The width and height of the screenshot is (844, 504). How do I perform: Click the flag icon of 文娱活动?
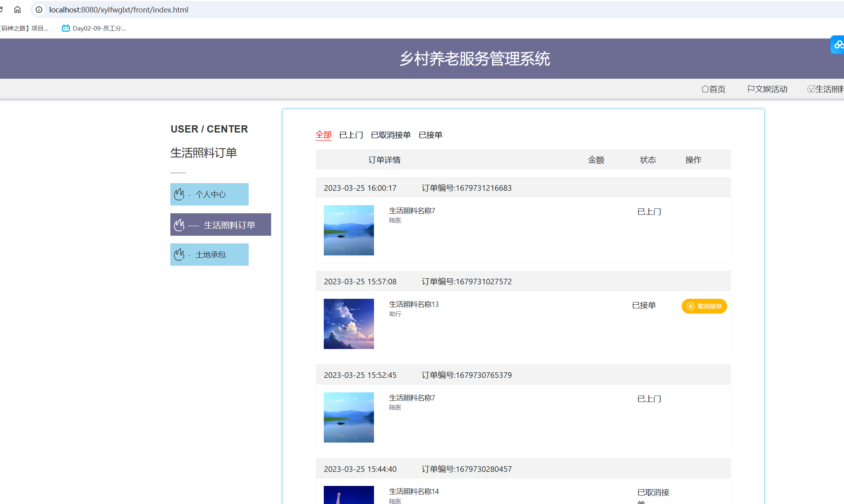tap(751, 89)
